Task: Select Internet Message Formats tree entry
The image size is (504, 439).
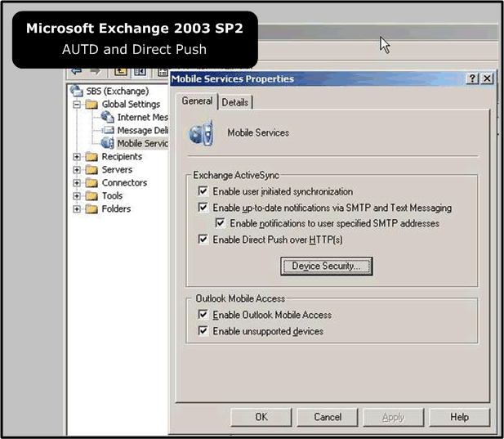Action: point(142,118)
